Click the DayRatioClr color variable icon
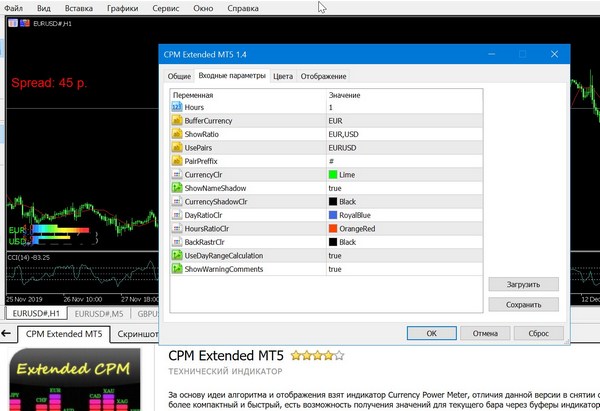This screenshot has height=411, width=600. pyautogui.click(x=177, y=215)
